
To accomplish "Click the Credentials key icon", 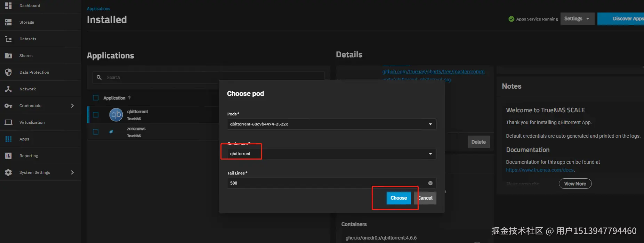I will pyautogui.click(x=8, y=106).
